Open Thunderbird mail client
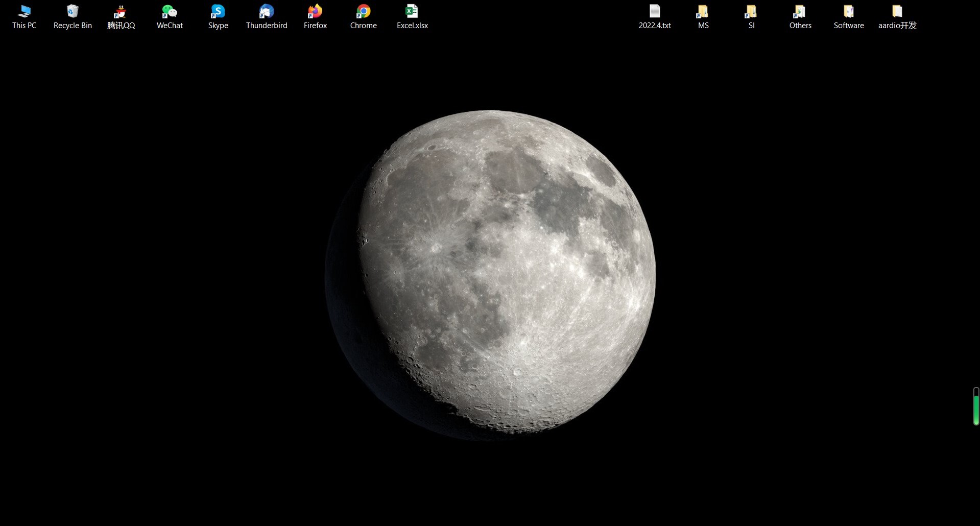The width and height of the screenshot is (980, 526). coord(266,11)
